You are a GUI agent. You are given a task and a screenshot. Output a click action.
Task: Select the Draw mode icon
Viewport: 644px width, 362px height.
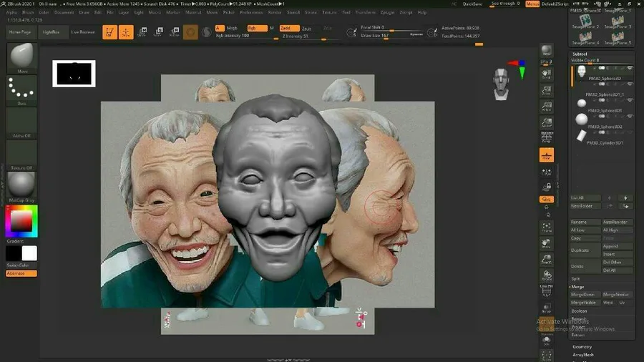click(x=126, y=32)
